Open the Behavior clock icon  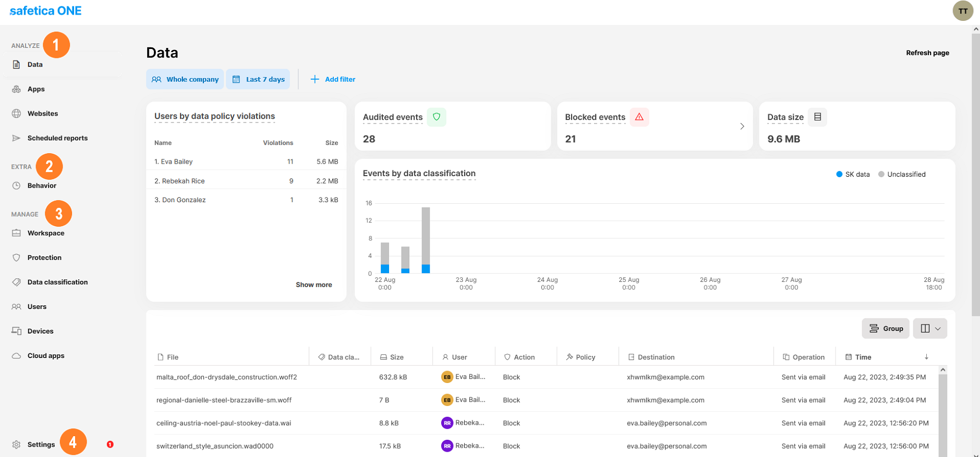(x=16, y=186)
